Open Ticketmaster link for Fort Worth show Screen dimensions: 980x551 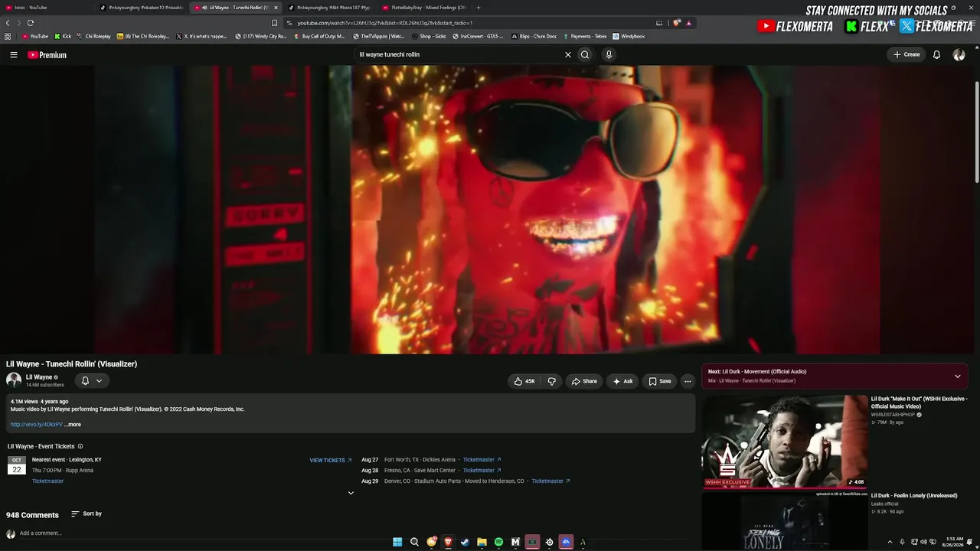point(482,460)
